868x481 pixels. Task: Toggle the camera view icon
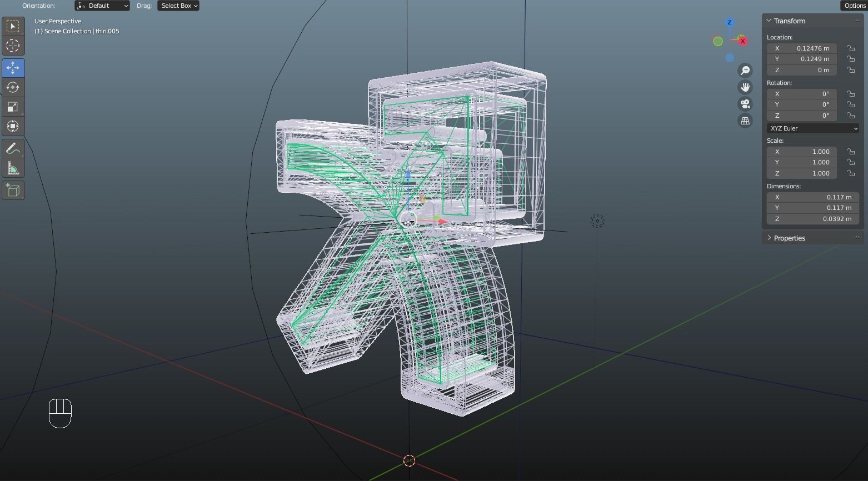point(745,104)
